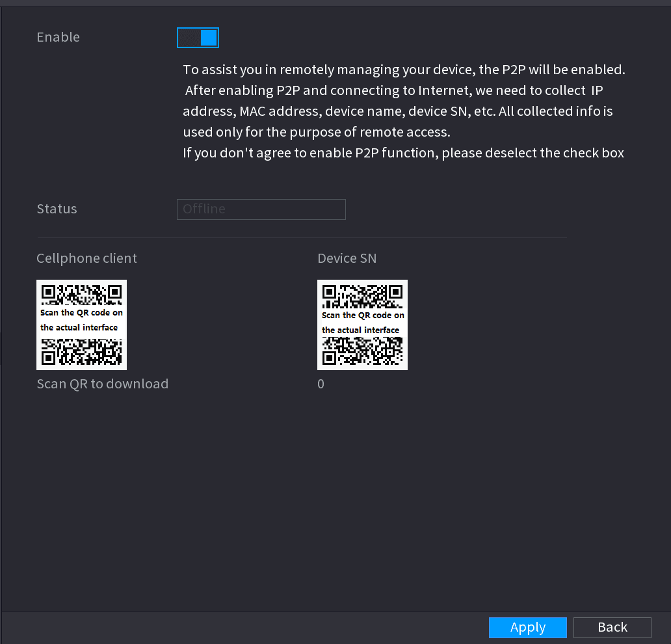The height and width of the screenshot is (644, 671).
Task: Click the serial number value '0'
Action: [x=321, y=384]
